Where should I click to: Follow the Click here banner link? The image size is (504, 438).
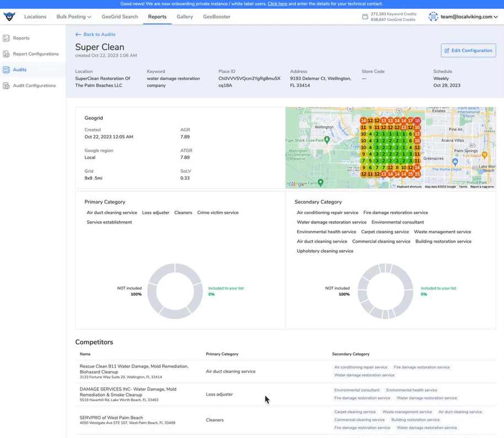[277, 4]
